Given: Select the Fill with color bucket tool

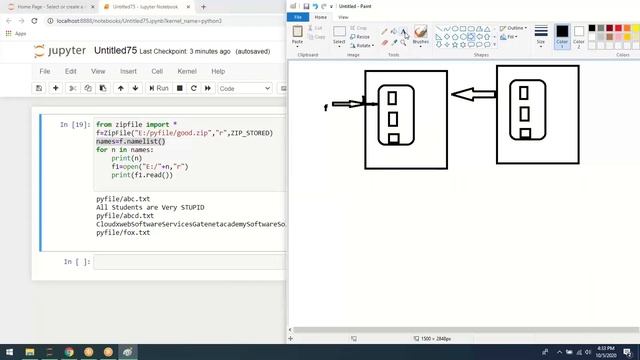Looking at the screenshot, I should (x=393, y=31).
